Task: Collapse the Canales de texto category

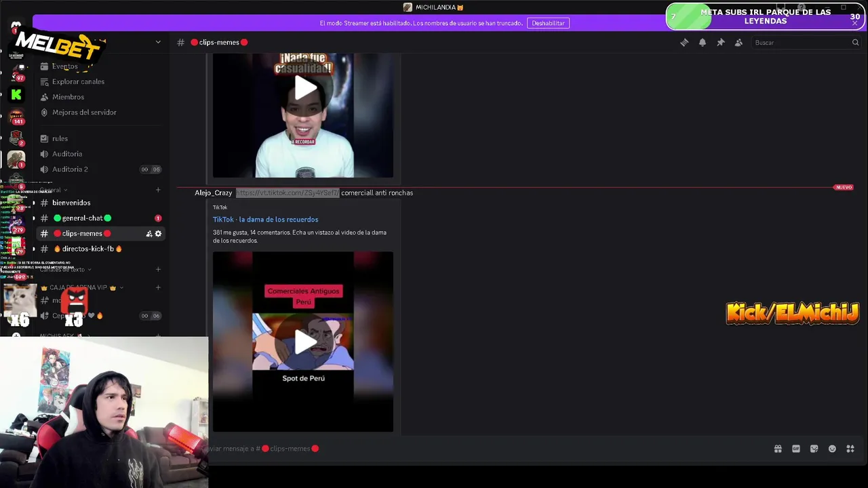Action: (65, 269)
